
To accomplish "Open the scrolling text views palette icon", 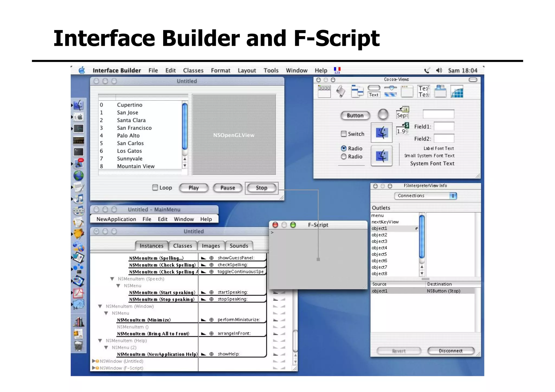I will (x=424, y=91).
